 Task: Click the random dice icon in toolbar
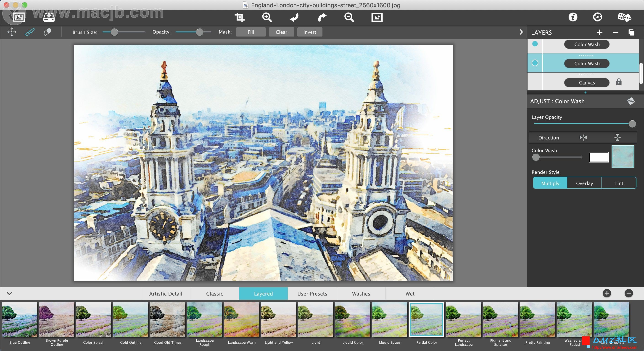point(624,17)
